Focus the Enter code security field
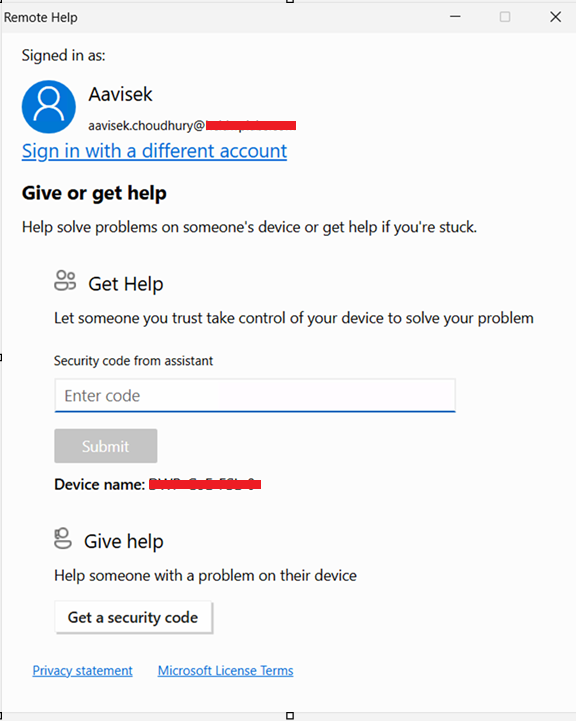This screenshot has width=576, height=721. coord(255,395)
